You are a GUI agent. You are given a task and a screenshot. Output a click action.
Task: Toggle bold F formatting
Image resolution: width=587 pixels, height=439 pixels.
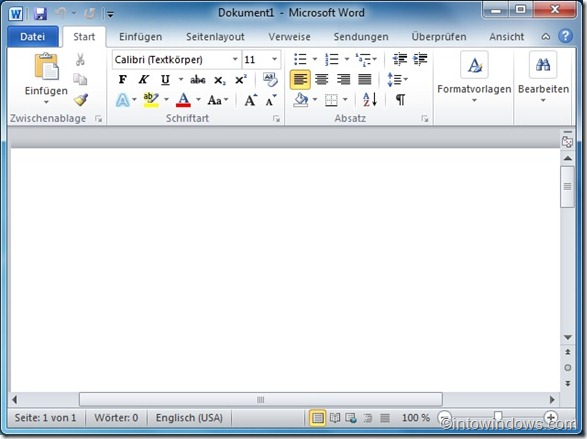tap(122, 80)
